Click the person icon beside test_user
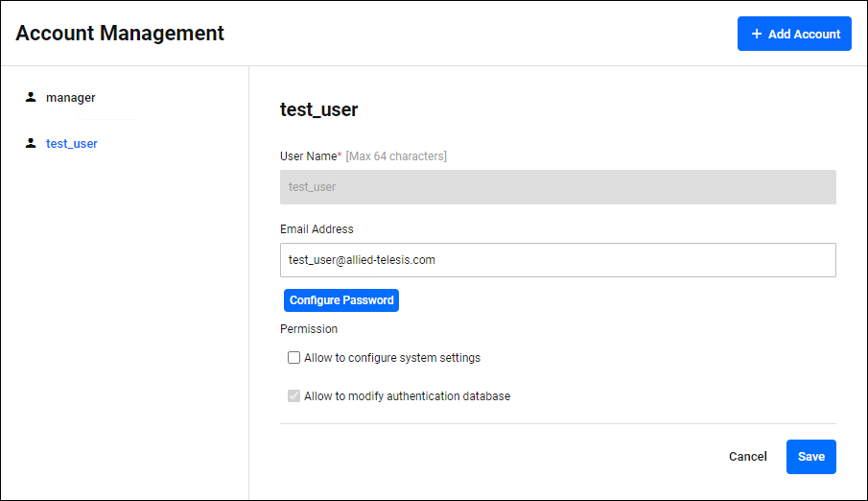Screen dimensions: 868x501 [x=31, y=143]
